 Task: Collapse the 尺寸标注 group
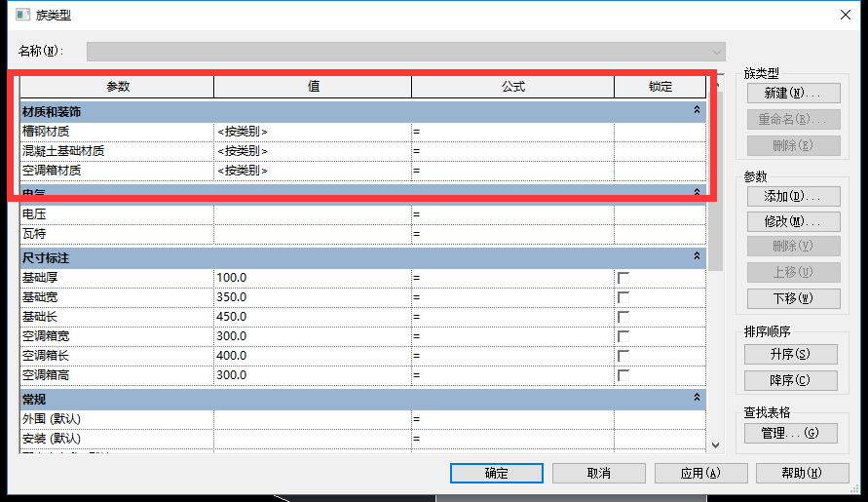[697, 256]
